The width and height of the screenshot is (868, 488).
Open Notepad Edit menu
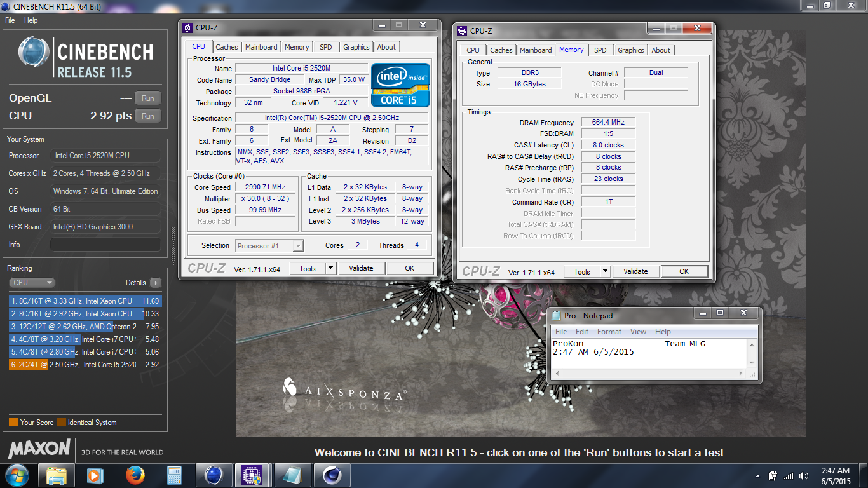coord(582,332)
